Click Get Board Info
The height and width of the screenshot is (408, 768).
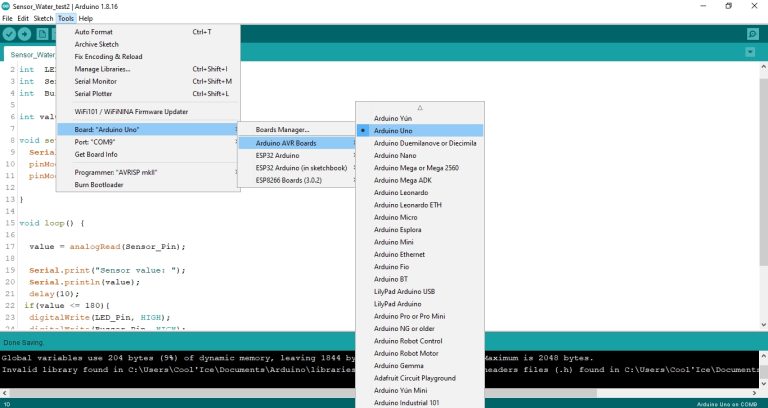click(x=96, y=154)
